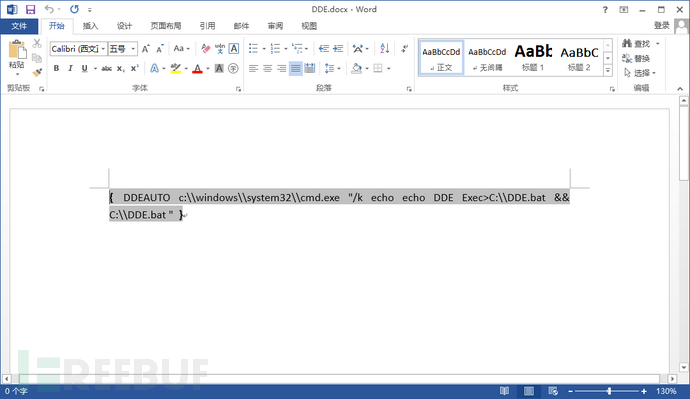Apply bullet list formatting
The width and height of the screenshot is (690, 399).
(x=253, y=48)
